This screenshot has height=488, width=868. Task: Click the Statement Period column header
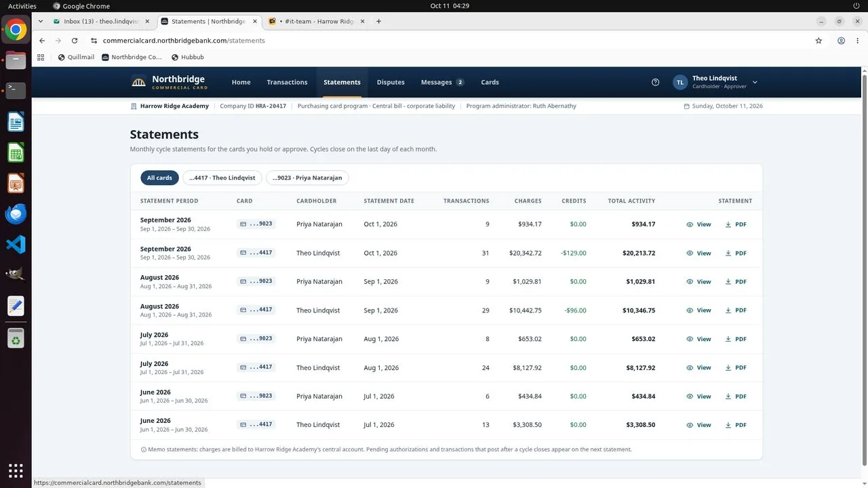[x=169, y=201]
